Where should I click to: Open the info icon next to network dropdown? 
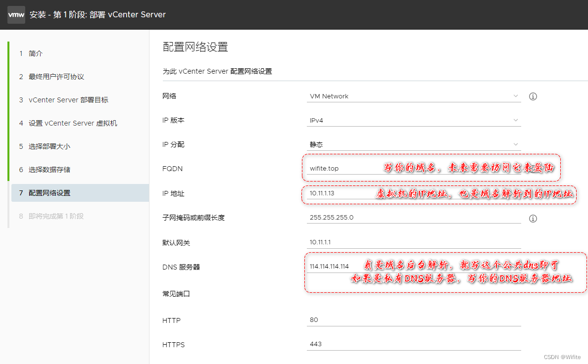pos(533,96)
